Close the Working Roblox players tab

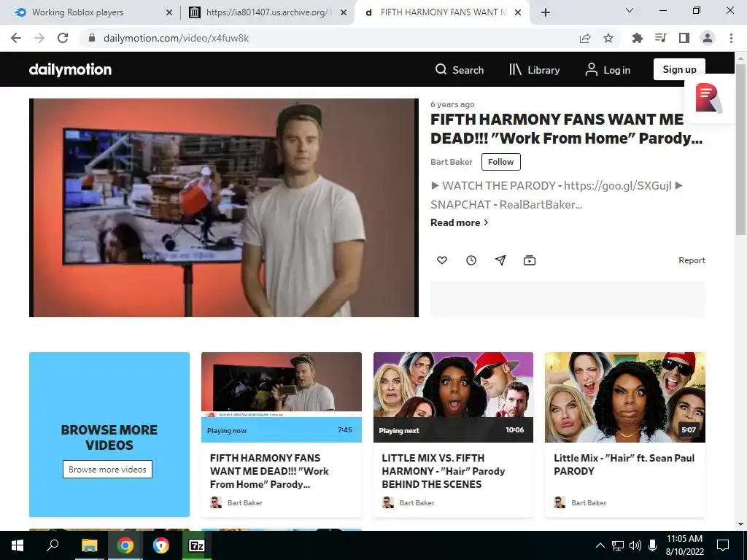169,12
